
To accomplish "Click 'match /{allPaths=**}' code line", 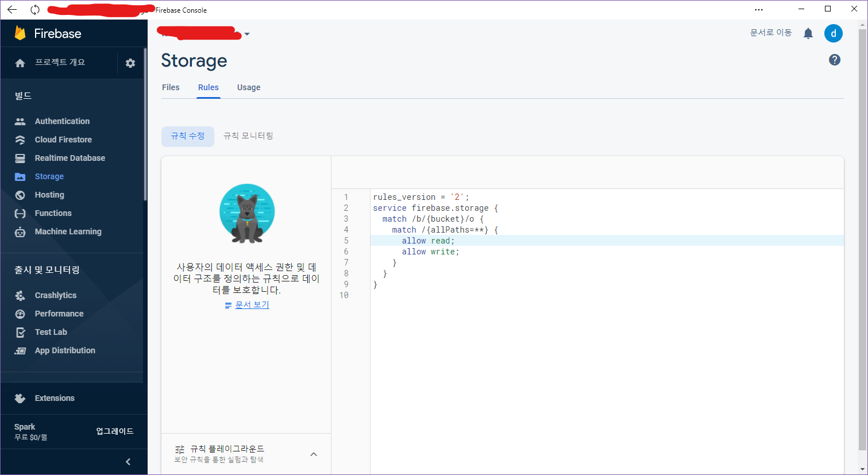I will pos(445,230).
